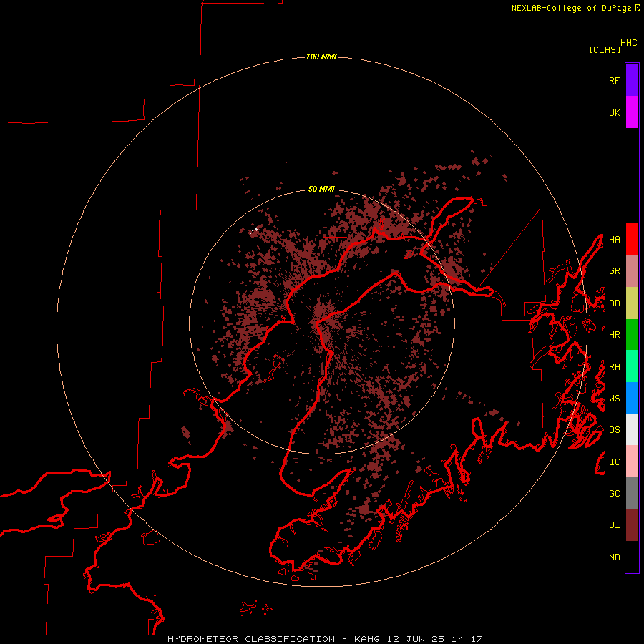Click the UK legend label
644x644 pixels.
614,112
